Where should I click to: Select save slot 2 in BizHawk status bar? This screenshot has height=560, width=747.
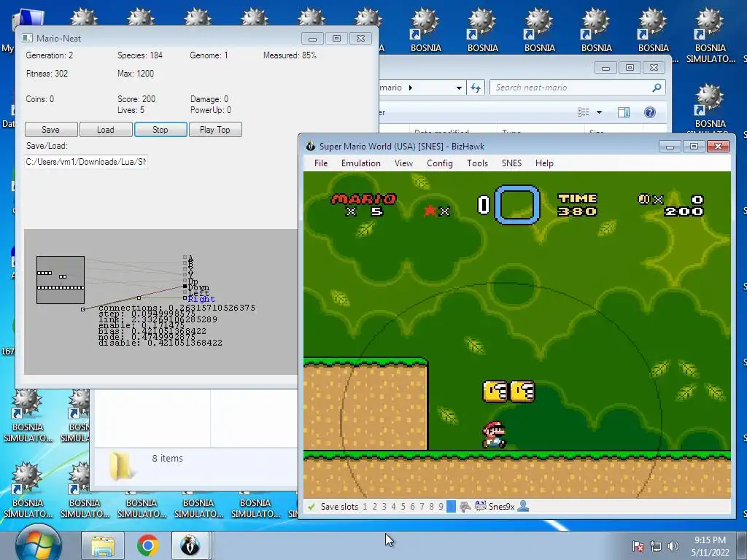point(374,507)
